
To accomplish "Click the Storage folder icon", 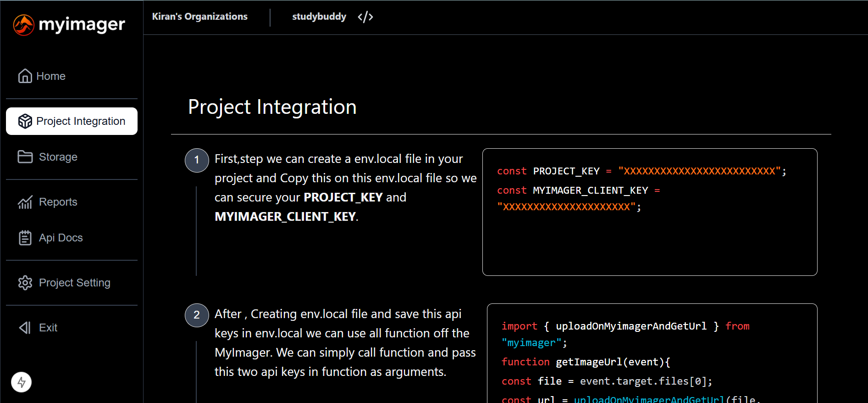I will click(x=25, y=157).
